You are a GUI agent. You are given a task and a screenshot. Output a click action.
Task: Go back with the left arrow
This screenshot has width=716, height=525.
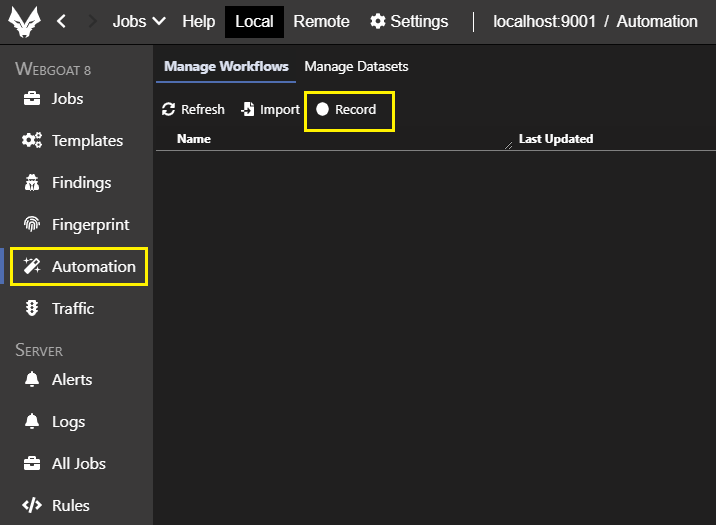(x=62, y=21)
